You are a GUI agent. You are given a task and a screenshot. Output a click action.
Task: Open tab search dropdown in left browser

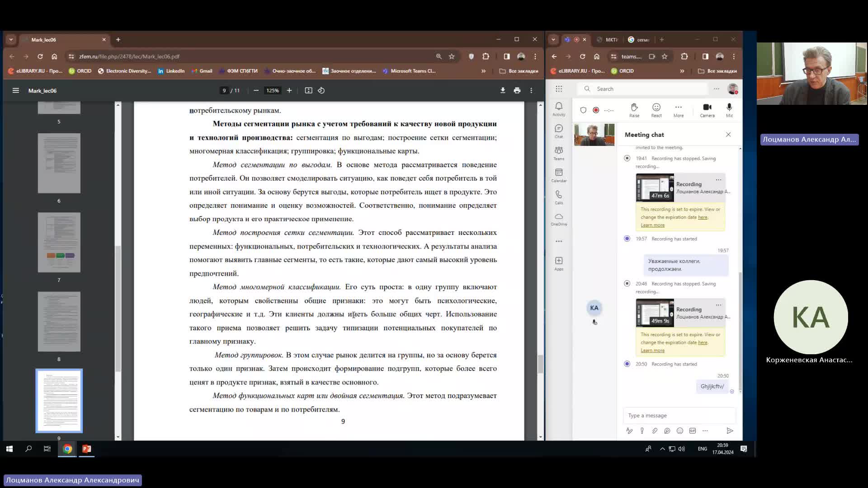tap(11, 40)
